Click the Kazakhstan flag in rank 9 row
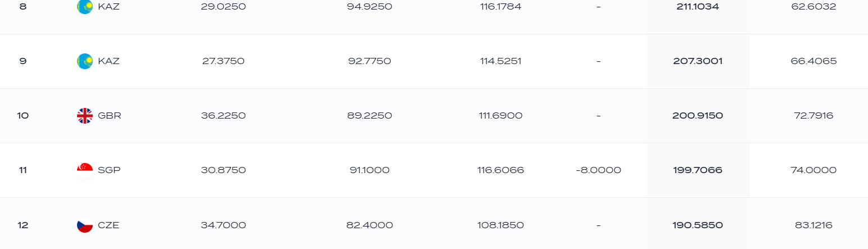868x249 pixels. (84, 61)
